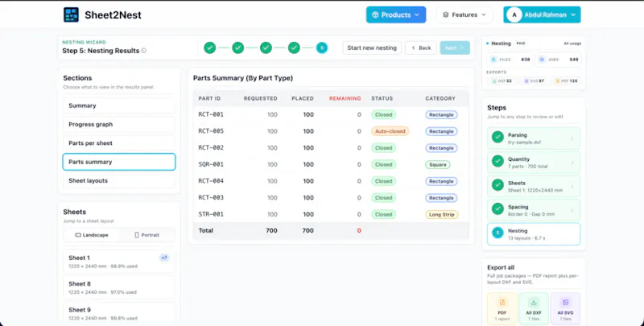Jump to the fourth wizard step checkmark
Viewport: 644px width, 326px height.
click(x=294, y=47)
